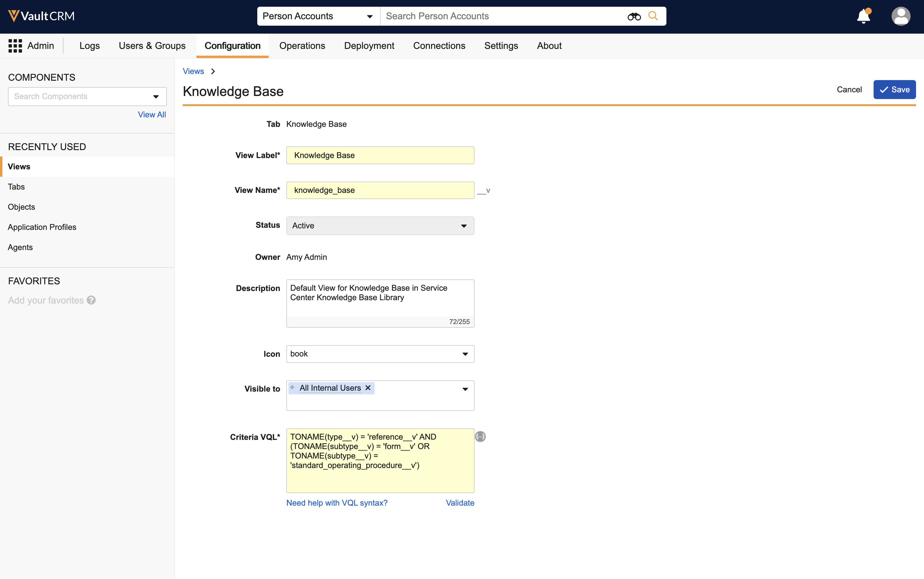Click into the View Label field
Screen dimensions: 924x579
click(x=380, y=156)
